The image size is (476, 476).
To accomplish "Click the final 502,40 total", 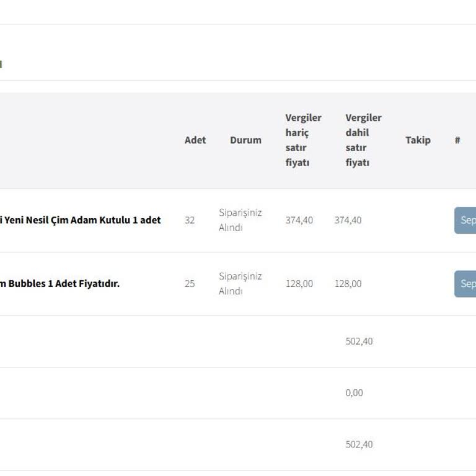I will click(359, 444).
